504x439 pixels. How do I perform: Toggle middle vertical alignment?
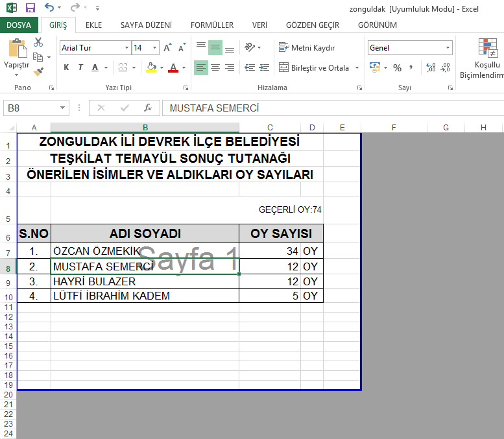[215, 47]
